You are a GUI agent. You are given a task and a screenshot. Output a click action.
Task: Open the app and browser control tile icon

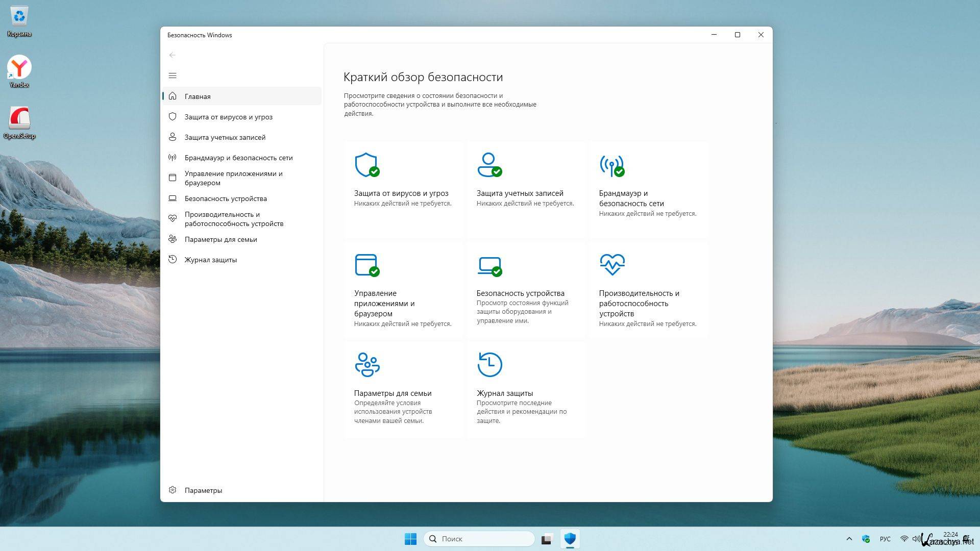click(366, 265)
